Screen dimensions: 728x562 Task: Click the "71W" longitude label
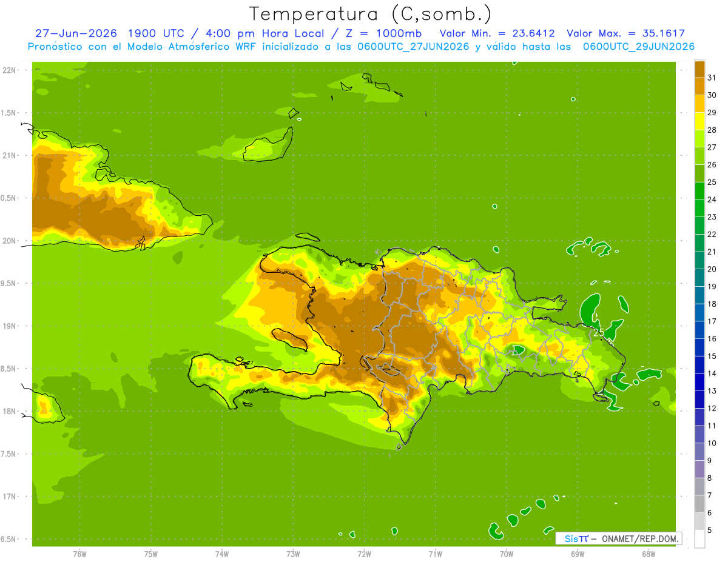coord(435,554)
